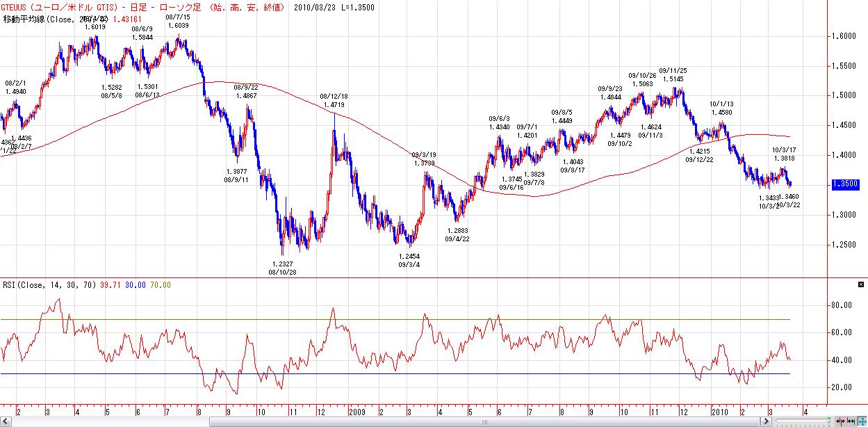Viewport: 868px width, 427px height.
Task: Click the high label 1.6039
Action: (x=178, y=25)
